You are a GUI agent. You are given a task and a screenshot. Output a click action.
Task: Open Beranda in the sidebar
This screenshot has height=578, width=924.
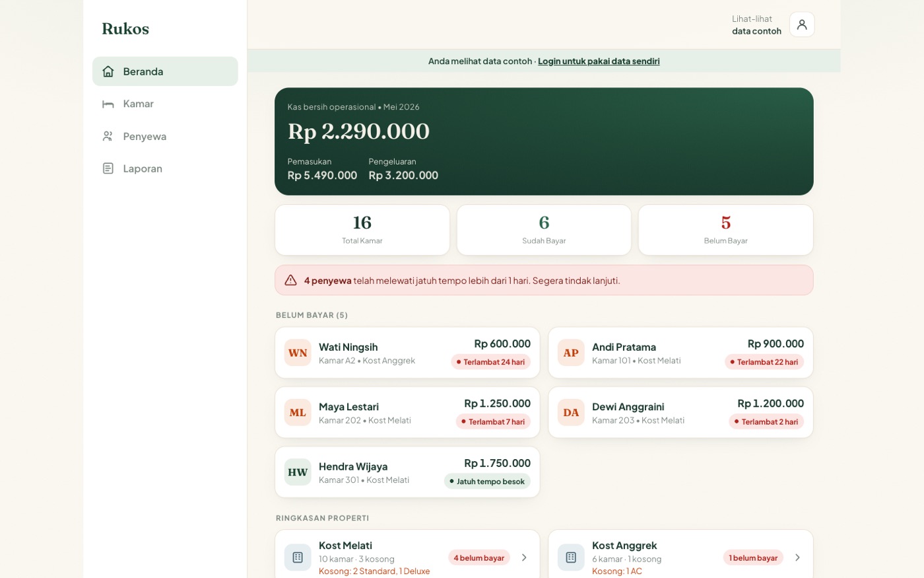point(165,71)
